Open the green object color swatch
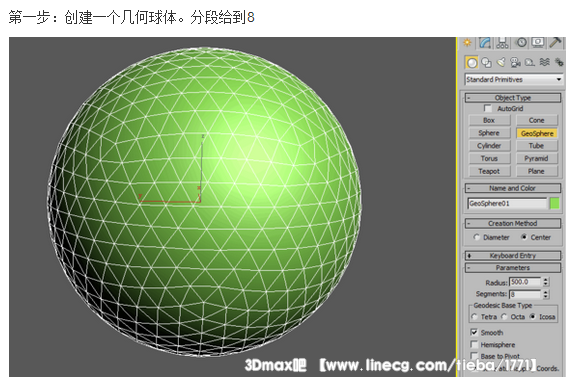This screenshot has width=566, height=382. (x=554, y=203)
